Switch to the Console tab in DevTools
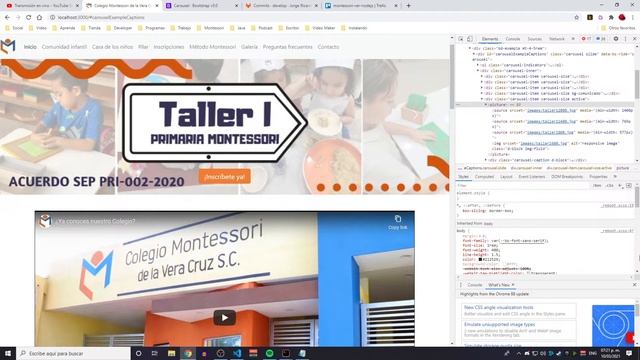640x360 pixels. [513, 39]
